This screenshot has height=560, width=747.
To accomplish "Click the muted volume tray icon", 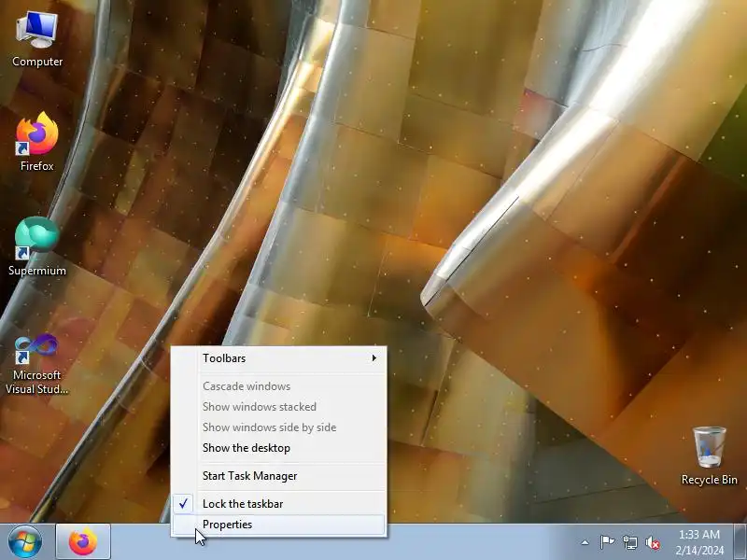I will [x=652, y=542].
